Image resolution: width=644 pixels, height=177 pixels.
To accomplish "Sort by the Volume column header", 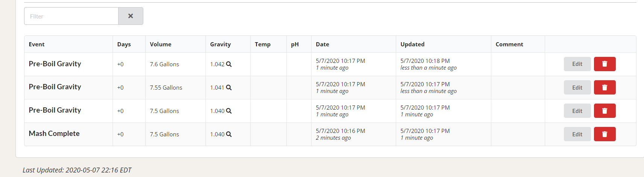I will (161, 44).
